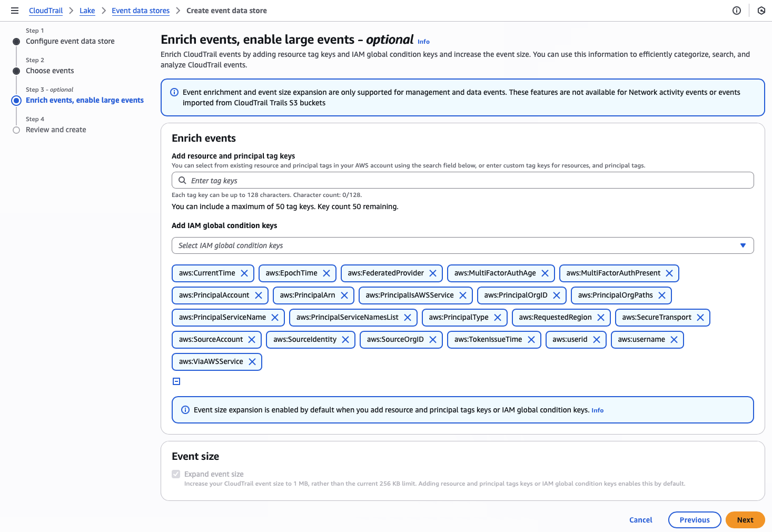This screenshot has width=772, height=532.
Task: Click the info circle icon in top bar
Action: (x=737, y=11)
